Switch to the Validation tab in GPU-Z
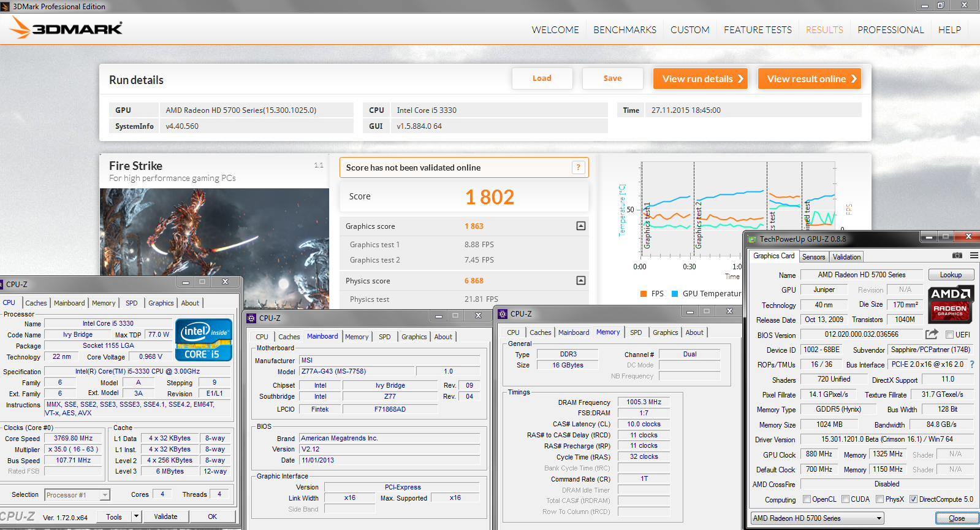This screenshot has width=980, height=530. 846,257
